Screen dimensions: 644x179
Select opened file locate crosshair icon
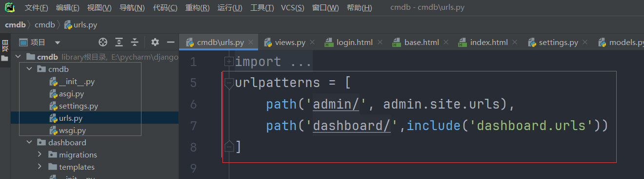pyautogui.click(x=102, y=42)
